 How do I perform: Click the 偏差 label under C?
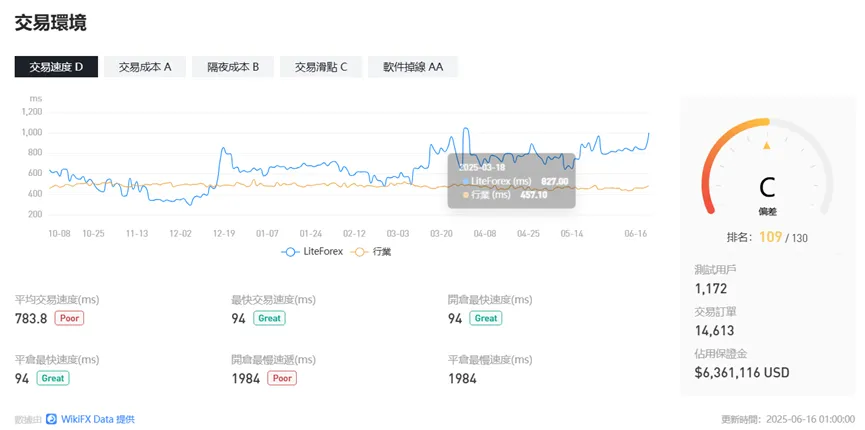(767, 211)
